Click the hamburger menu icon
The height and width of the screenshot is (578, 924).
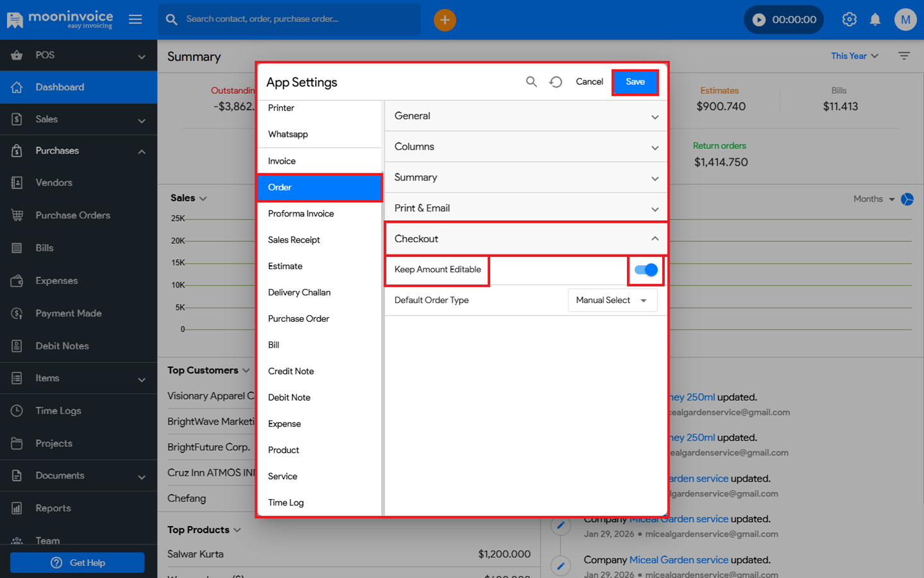pyautogui.click(x=135, y=19)
